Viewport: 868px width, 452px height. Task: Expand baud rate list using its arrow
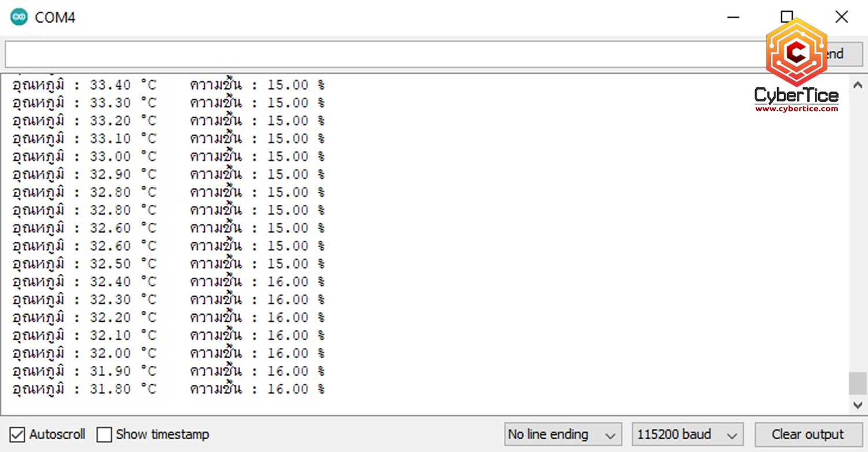pos(731,435)
